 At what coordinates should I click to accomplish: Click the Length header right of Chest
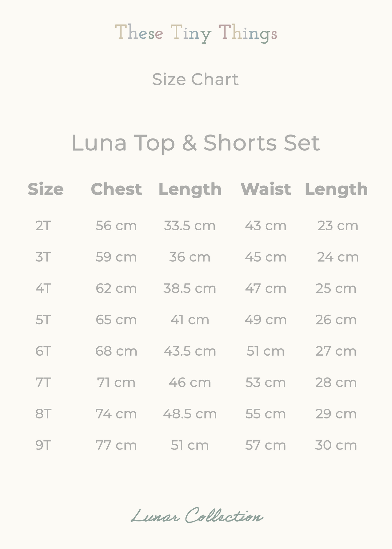[190, 189]
